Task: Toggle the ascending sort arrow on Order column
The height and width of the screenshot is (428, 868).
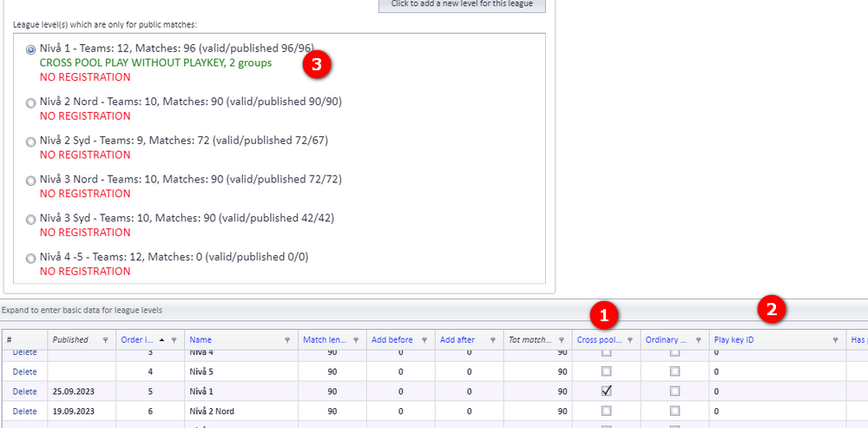Action: pos(162,340)
